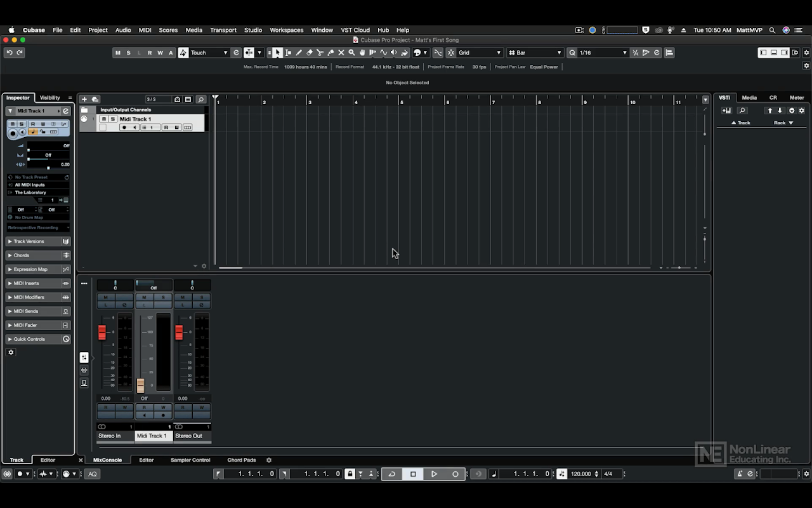
Task: Click the transport Stop button
Action: (x=413, y=474)
